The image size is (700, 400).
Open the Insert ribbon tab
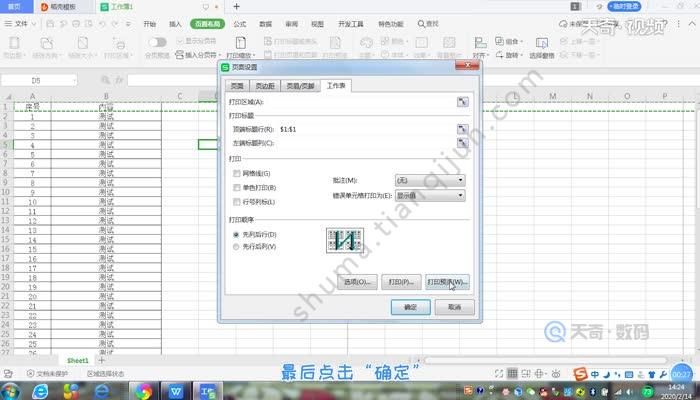click(x=175, y=24)
